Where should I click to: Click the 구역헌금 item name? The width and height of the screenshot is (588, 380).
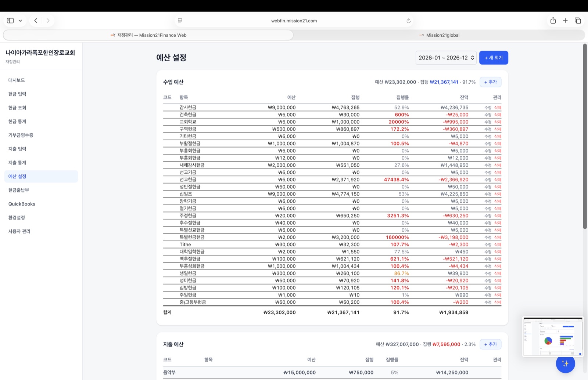pos(188,129)
